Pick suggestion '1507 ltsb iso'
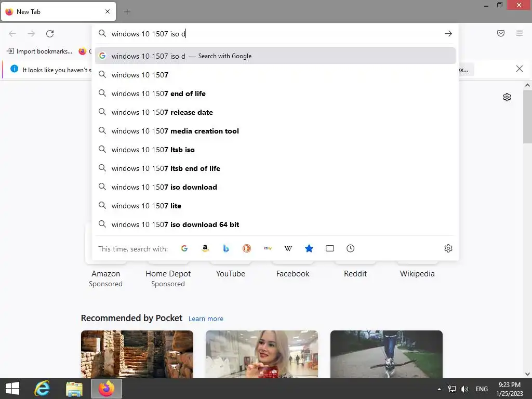This screenshot has height=399, width=532. [x=275, y=149]
